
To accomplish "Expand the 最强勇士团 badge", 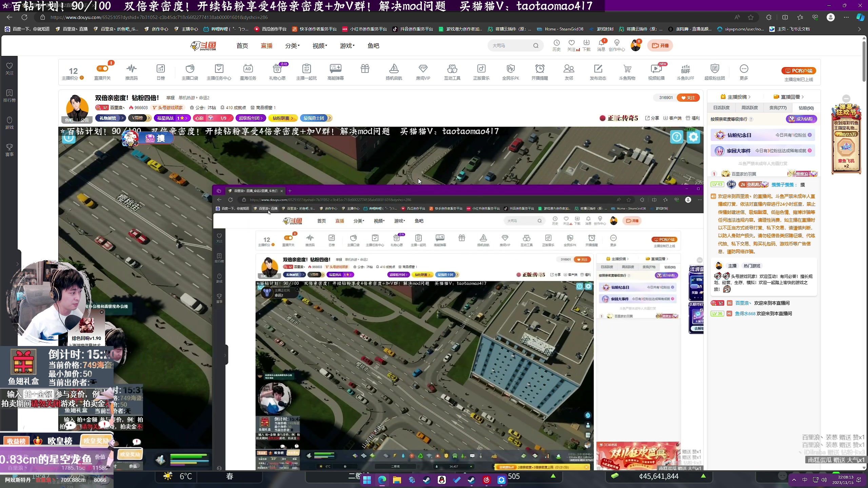I will 316,118.
